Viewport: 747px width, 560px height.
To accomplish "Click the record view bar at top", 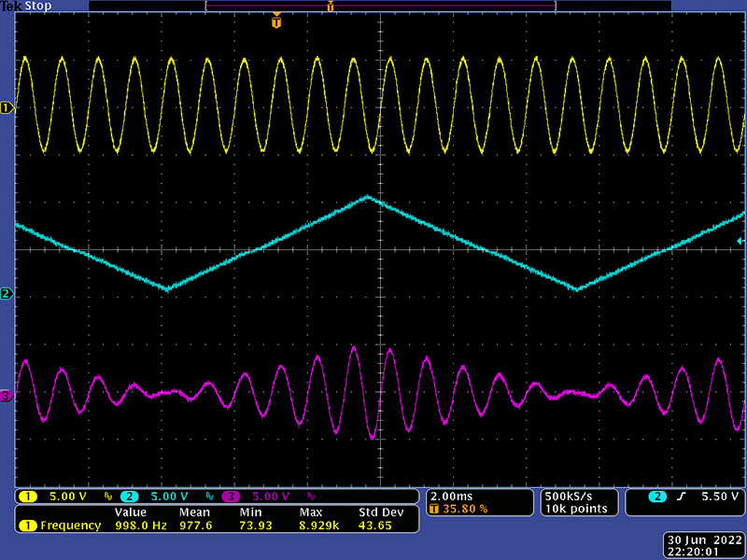I will point(379,7).
